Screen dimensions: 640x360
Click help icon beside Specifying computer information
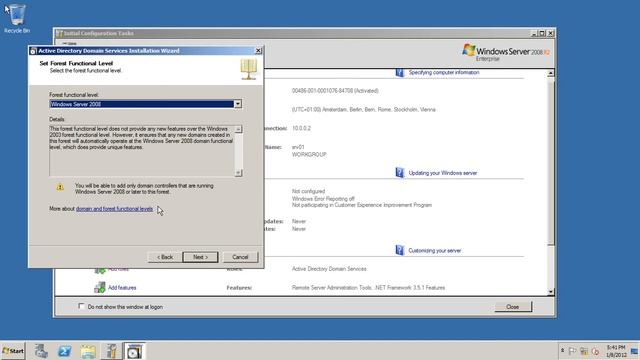400,73
